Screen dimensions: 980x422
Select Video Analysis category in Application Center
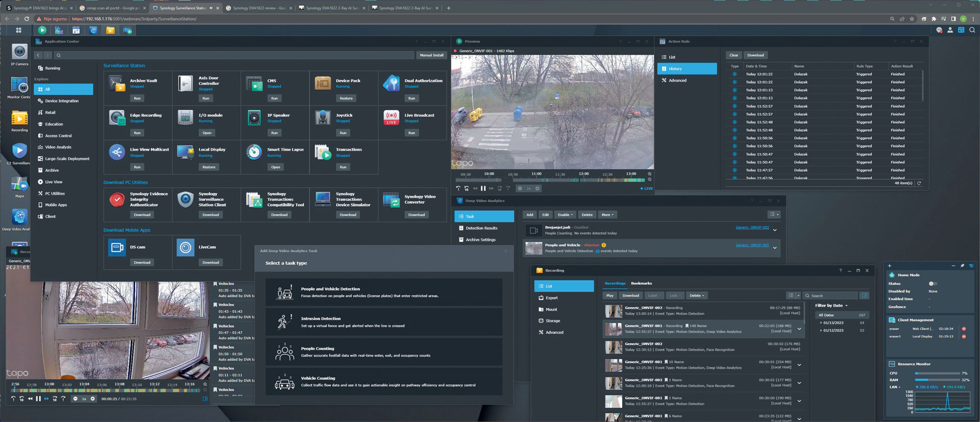[x=64, y=147]
